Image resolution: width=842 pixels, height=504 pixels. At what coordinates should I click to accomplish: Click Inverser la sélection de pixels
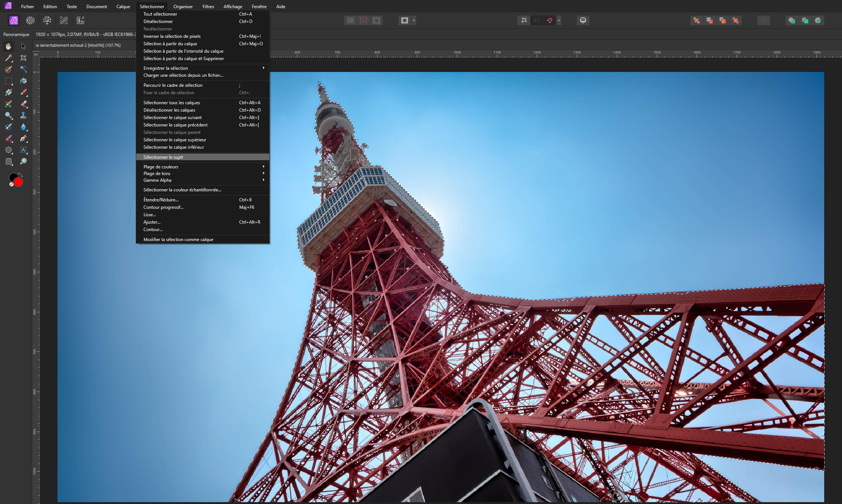tap(172, 36)
